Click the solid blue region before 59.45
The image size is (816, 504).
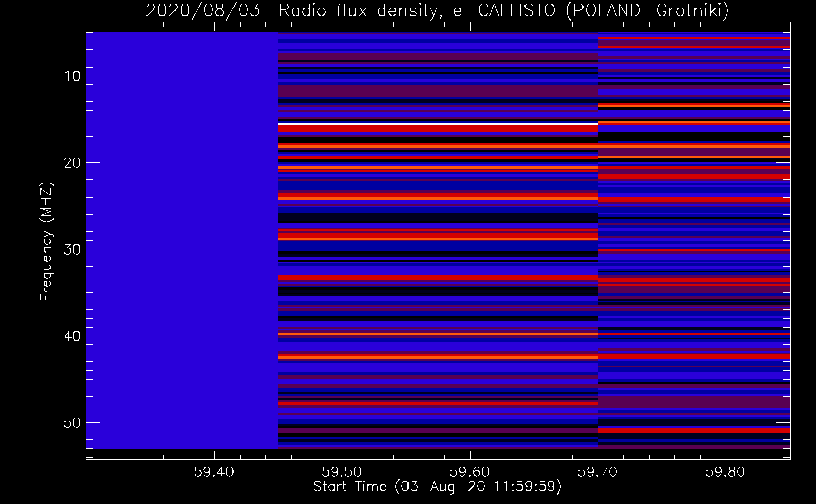(182, 240)
